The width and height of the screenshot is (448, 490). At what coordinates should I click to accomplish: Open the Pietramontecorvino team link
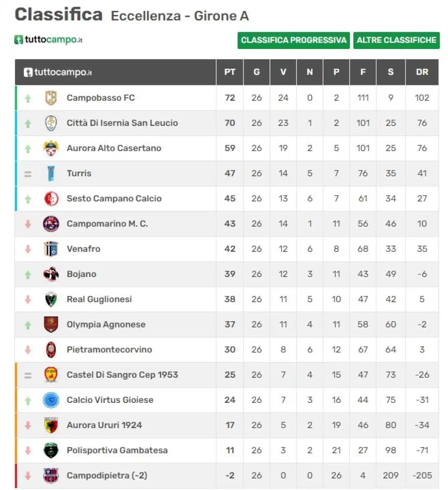tap(109, 350)
